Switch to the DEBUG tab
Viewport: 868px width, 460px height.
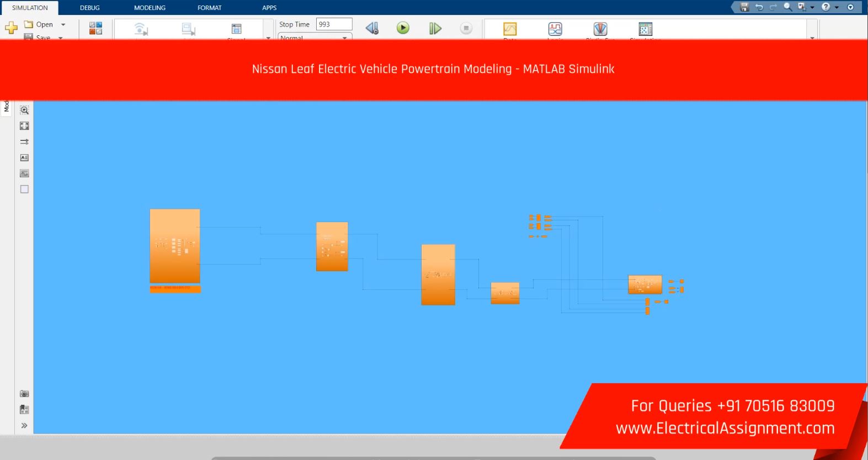pos(89,8)
